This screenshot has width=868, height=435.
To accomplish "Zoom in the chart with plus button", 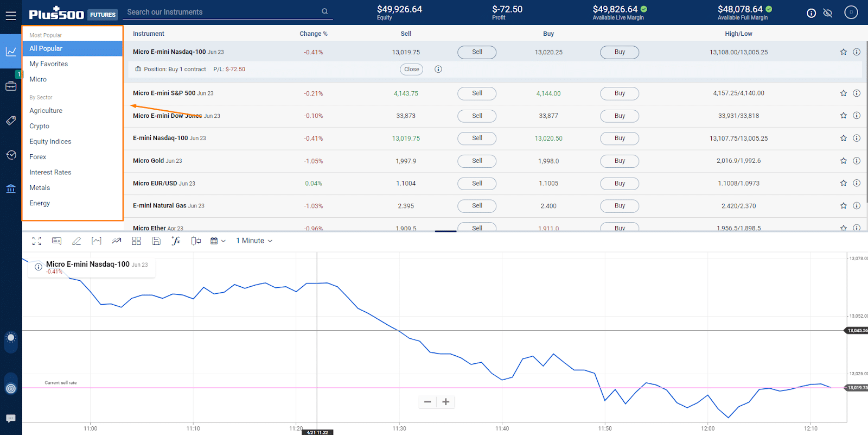I will [446, 402].
